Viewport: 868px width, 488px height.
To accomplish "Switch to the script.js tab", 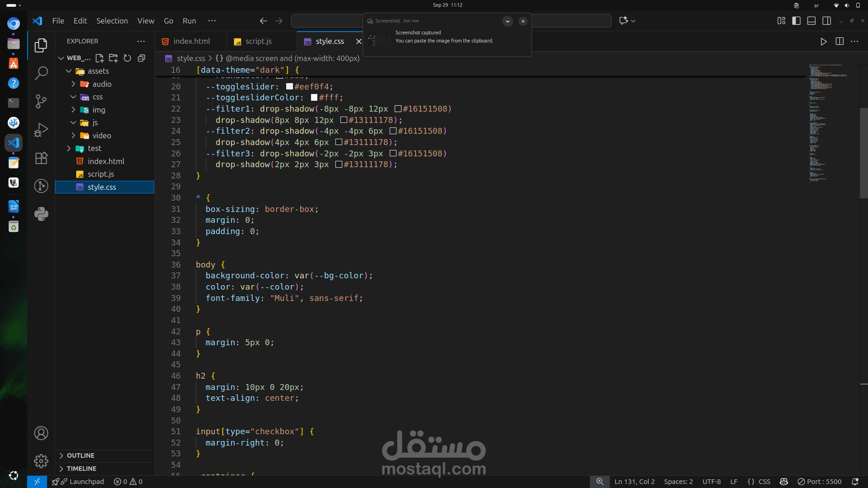I will (258, 41).
